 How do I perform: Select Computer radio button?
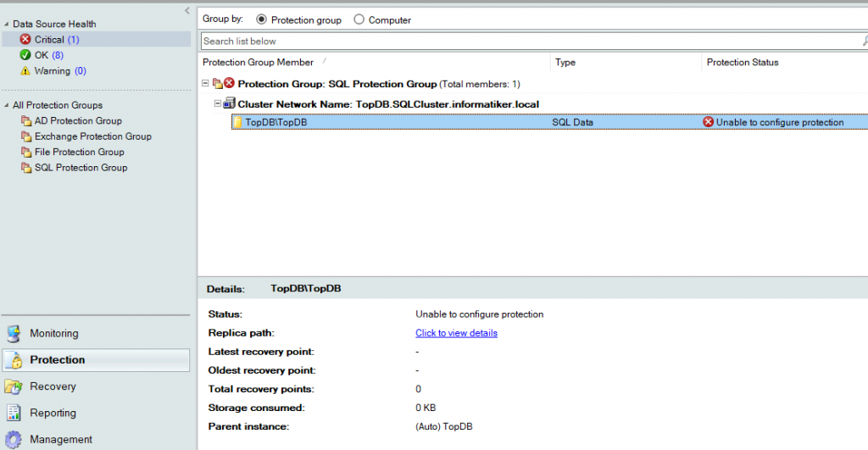(359, 19)
